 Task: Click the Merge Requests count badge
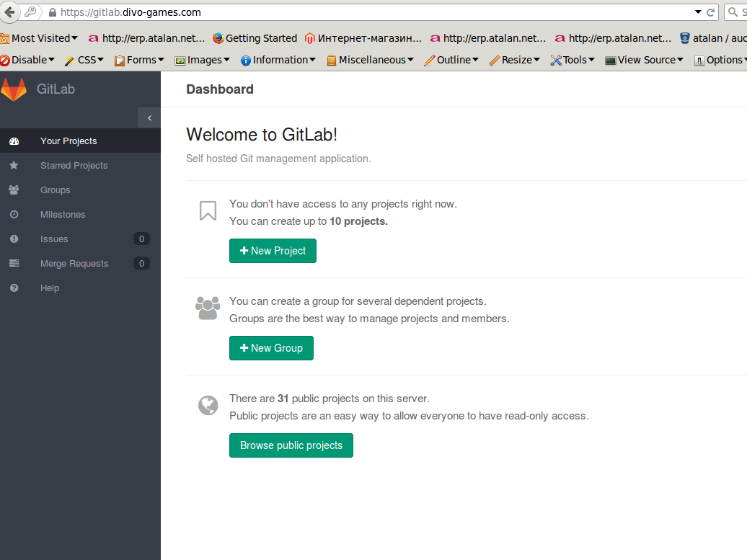pos(141,263)
